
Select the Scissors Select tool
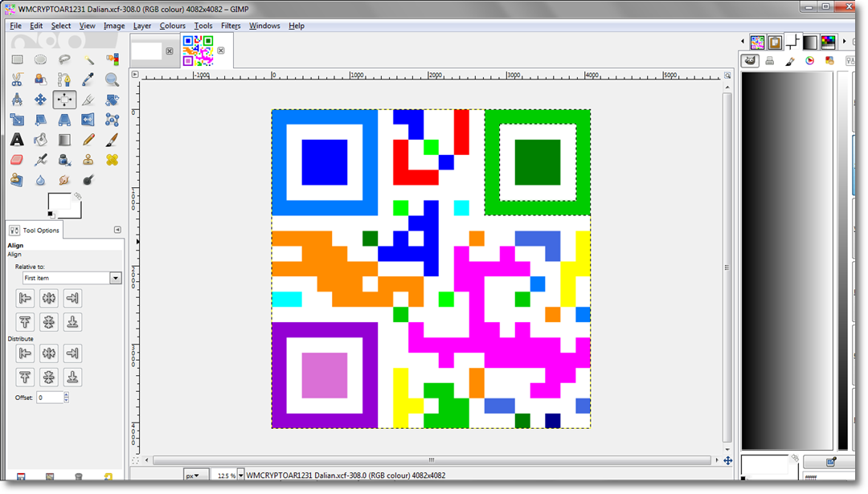point(17,80)
